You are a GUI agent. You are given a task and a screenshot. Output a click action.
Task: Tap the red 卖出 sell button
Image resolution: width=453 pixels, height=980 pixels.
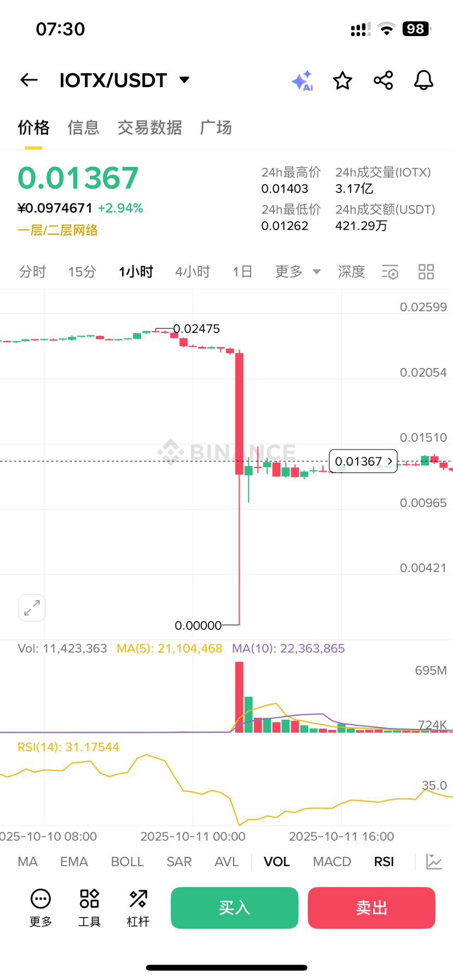[371, 908]
